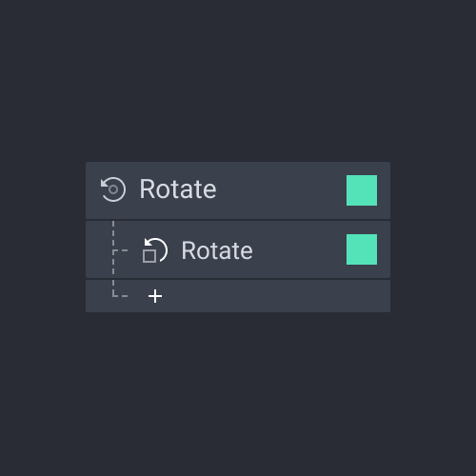Click the dashed corner connector beside plus
Image resolution: width=476 pixels, height=476 pixels.
[120, 288]
